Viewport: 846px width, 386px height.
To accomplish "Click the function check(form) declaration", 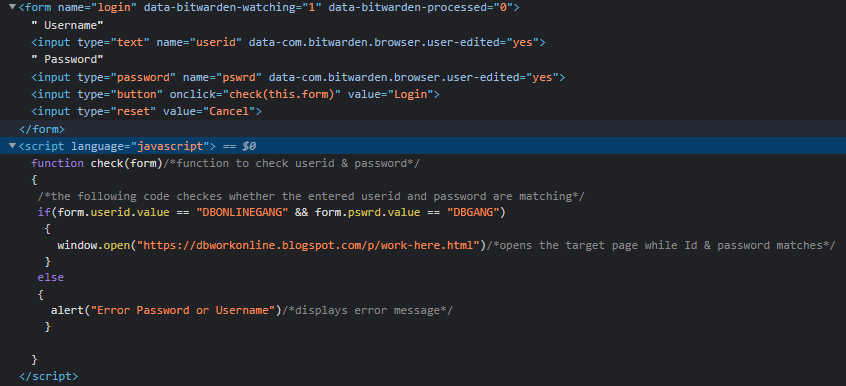I will click(97, 163).
